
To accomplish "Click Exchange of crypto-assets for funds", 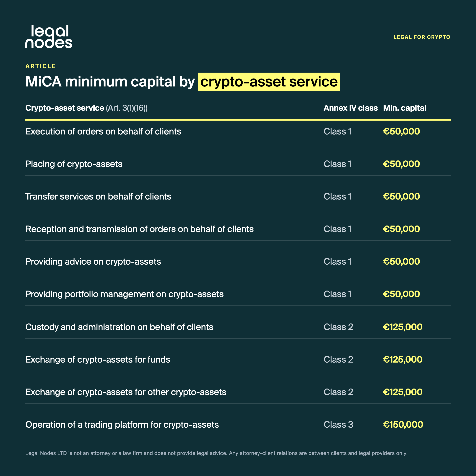I will pos(98,359).
